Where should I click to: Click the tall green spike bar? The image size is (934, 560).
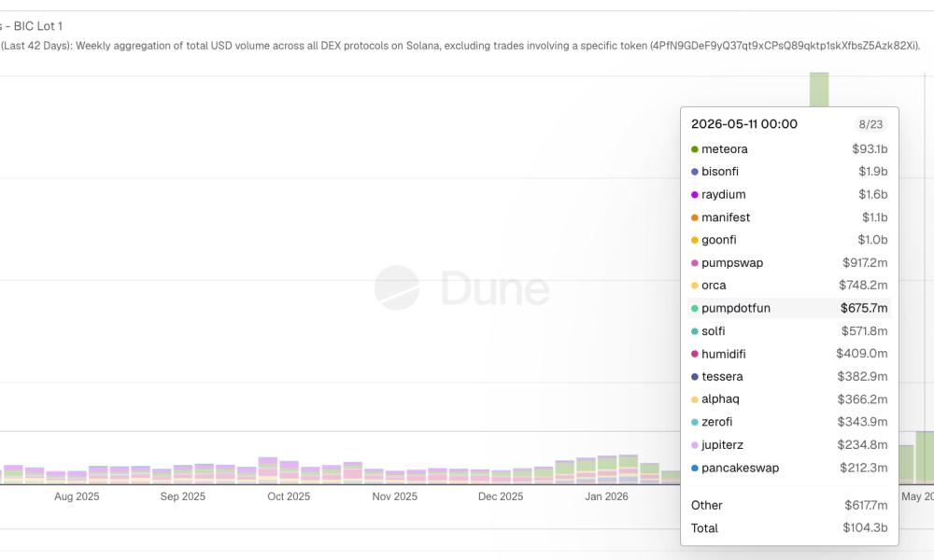[x=819, y=90]
